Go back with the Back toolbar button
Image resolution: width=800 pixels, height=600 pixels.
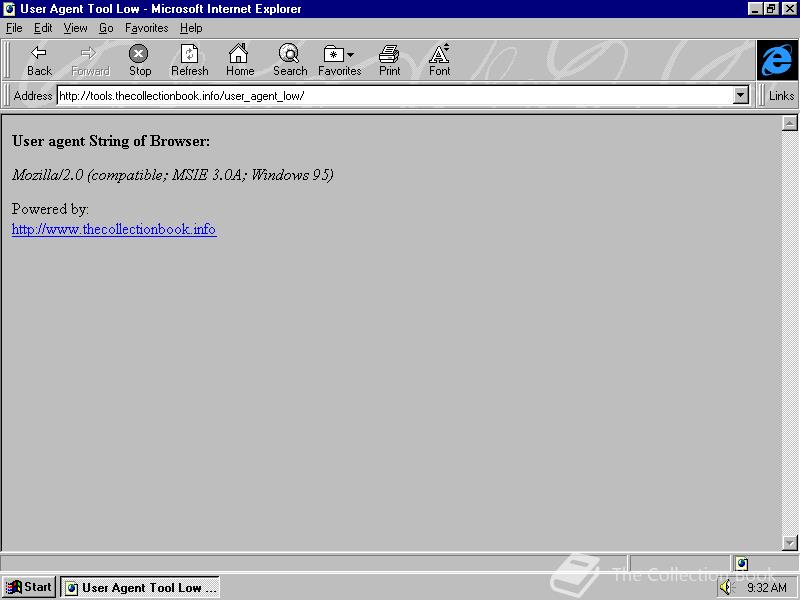pyautogui.click(x=39, y=60)
